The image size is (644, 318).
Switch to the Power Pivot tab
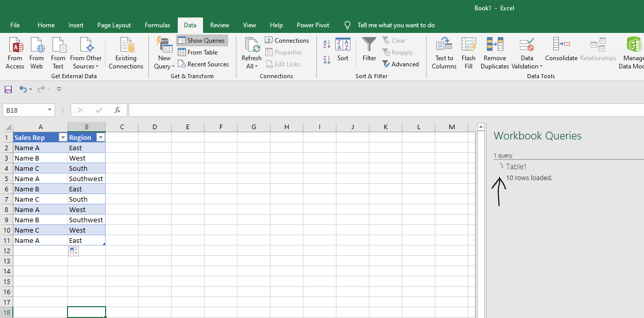(x=313, y=25)
